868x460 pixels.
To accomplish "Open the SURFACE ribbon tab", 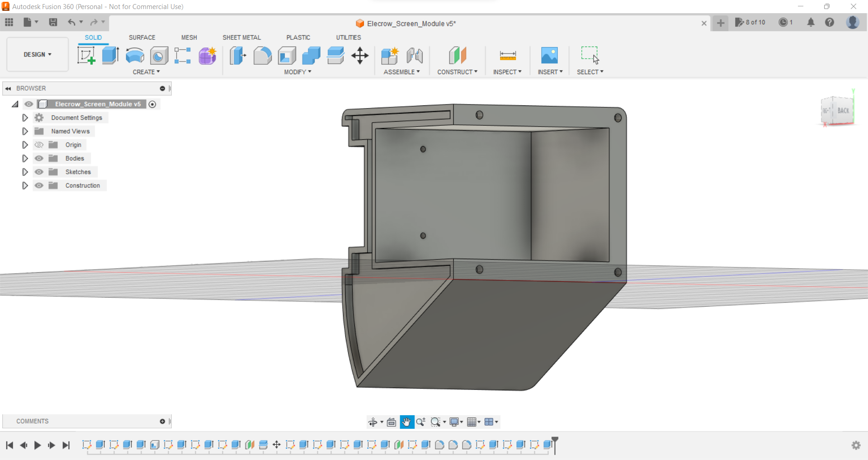I will (x=142, y=38).
